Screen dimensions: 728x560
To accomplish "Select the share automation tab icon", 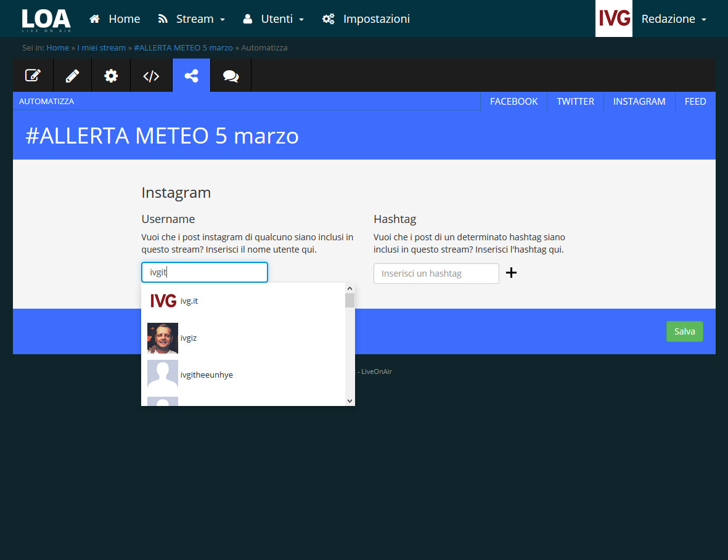I will pos(191,76).
